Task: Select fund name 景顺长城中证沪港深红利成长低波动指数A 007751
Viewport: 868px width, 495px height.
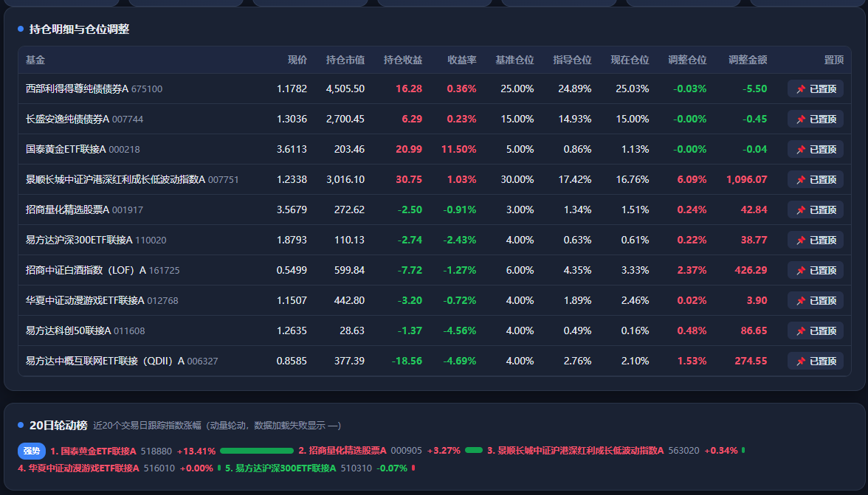Action: [x=131, y=180]
